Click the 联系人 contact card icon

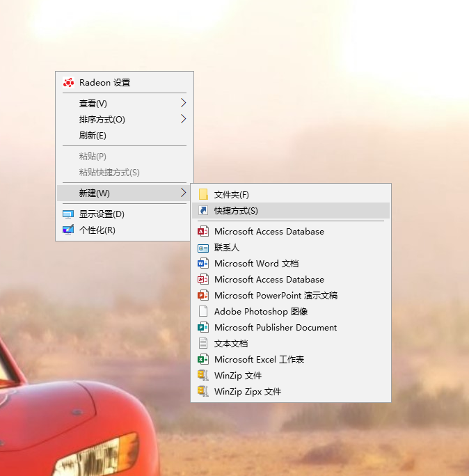203,248
